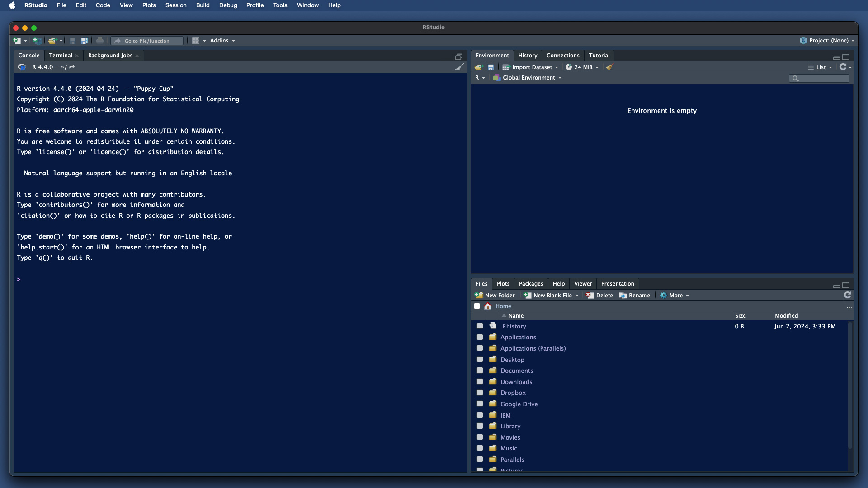Click the new script icon
The image size is (868, 488).
tap(16, 40)
